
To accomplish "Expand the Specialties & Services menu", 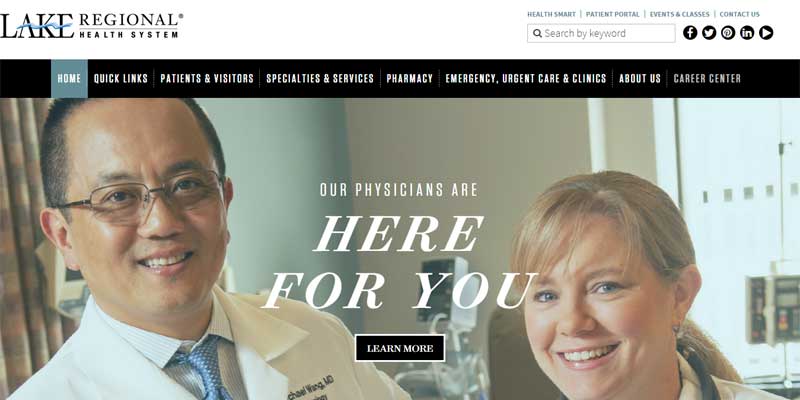I will pos(320,79).
